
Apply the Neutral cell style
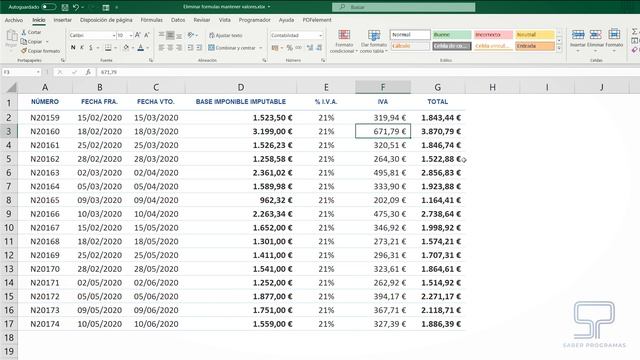(x=535, y=35)
